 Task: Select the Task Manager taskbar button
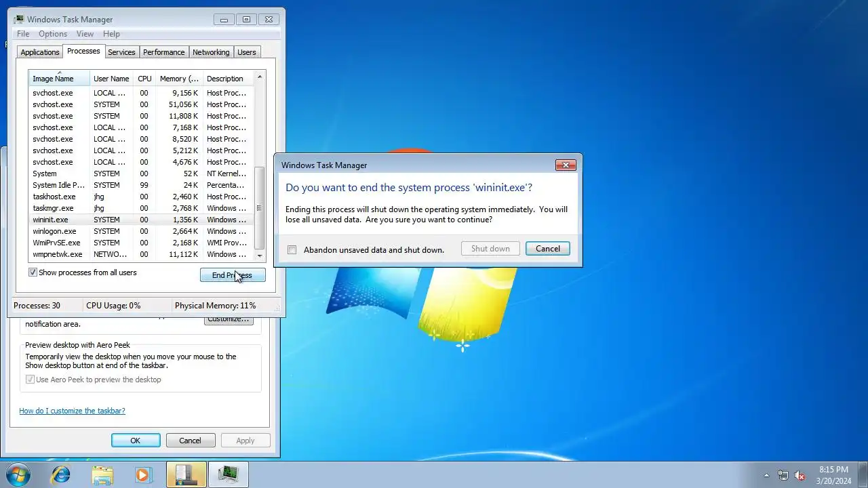(x=229, y=474)
